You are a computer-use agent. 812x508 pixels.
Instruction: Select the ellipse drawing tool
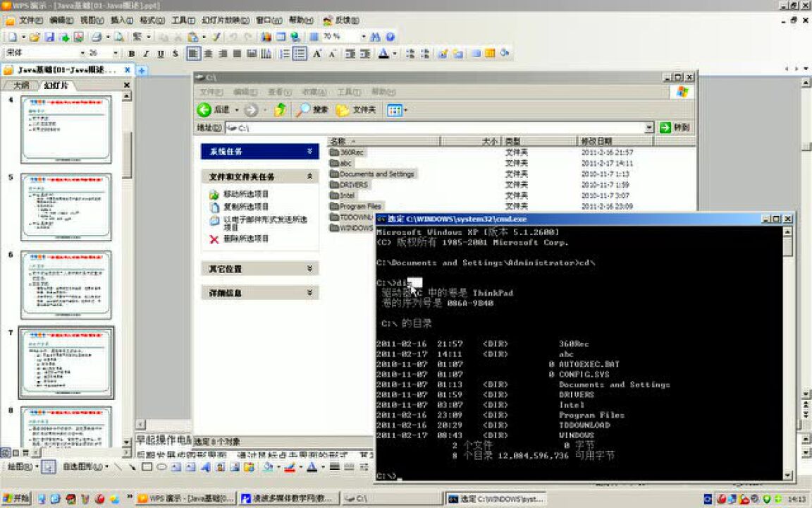click(x=161, y=467)
